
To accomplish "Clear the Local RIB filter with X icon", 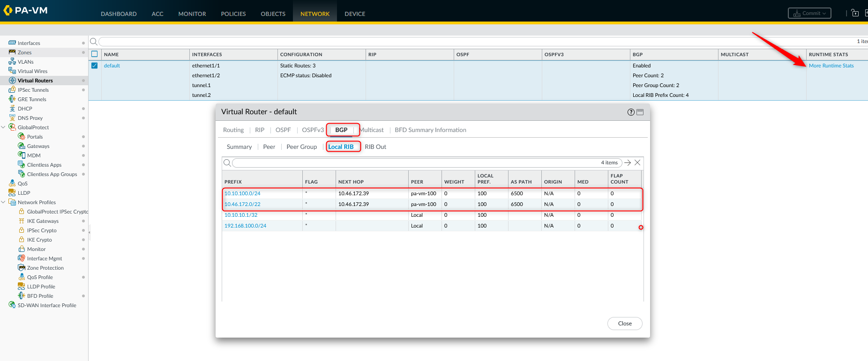I will click(x=637, y=162).
